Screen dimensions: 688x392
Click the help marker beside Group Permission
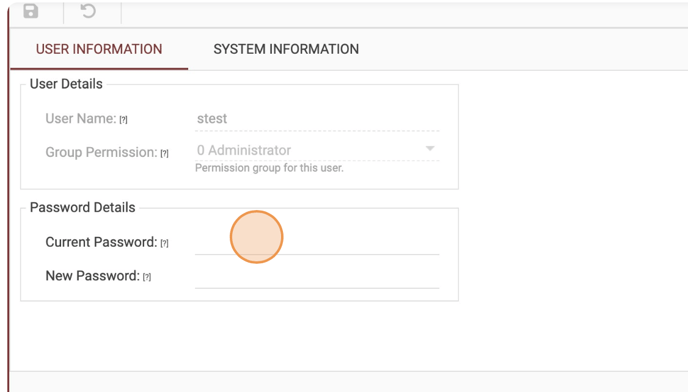pyautogui.click(x=164, y=153)
